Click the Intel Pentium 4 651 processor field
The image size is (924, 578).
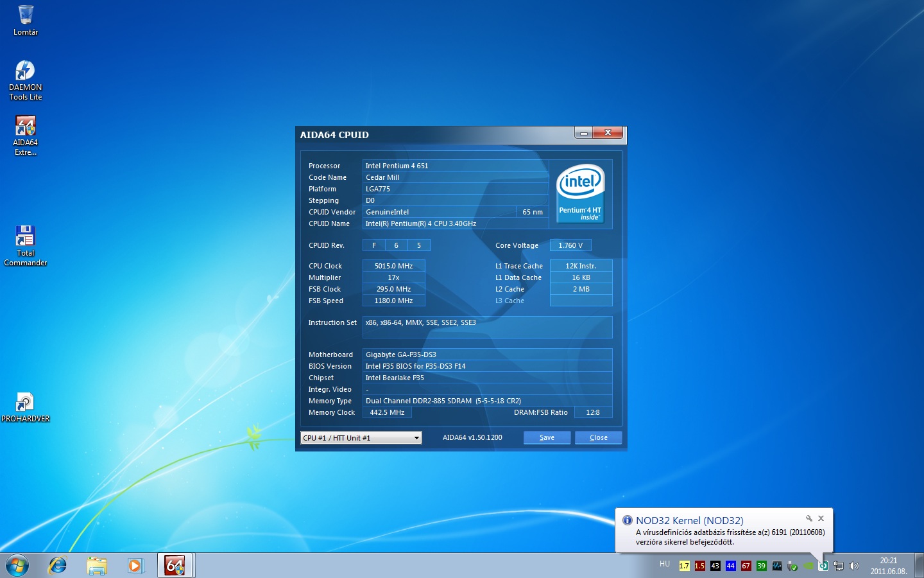(456, 166)
